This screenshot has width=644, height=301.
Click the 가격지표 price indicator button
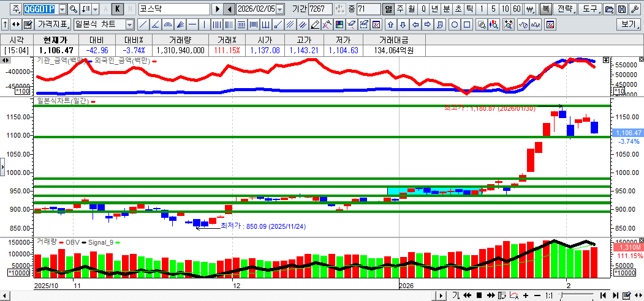tap(53, 24)
